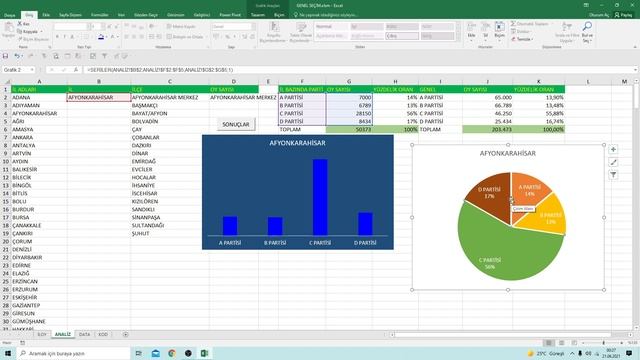The width and height of the screenshot is (640, 360).
Task: Click Birleştir ve Ortala merge button
Action: pyautogui.click(x=185, y=37)
